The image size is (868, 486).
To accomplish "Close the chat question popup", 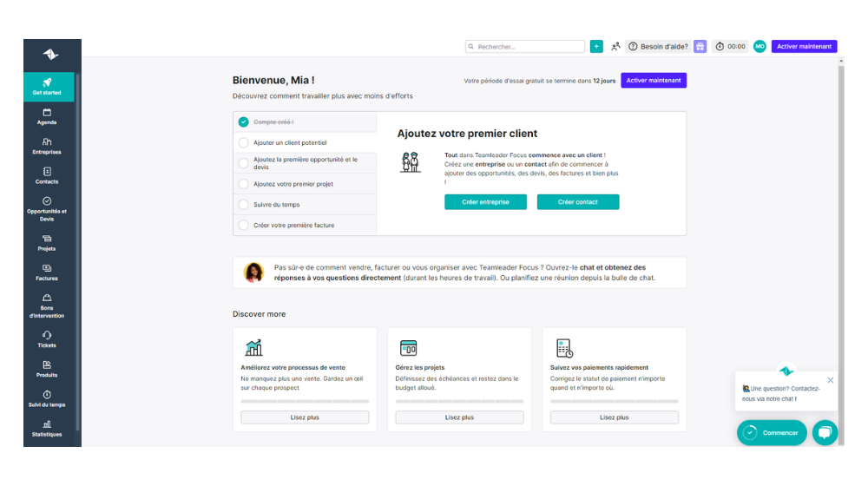I will point(831,380).
